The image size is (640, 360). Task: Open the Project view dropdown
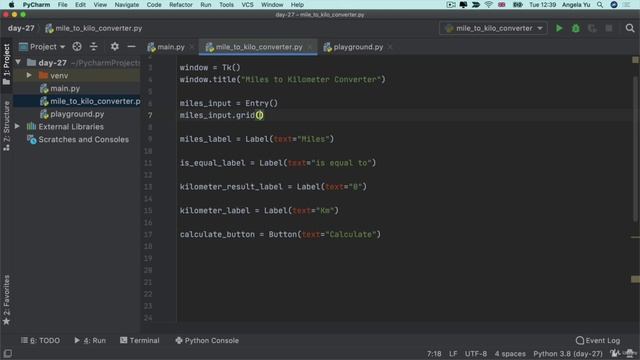pos(42,47)
